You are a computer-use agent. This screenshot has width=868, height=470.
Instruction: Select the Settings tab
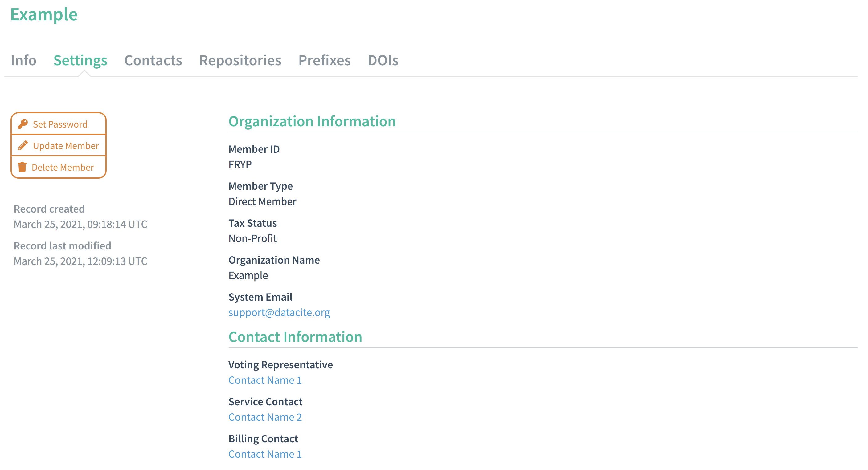point(80,60)
